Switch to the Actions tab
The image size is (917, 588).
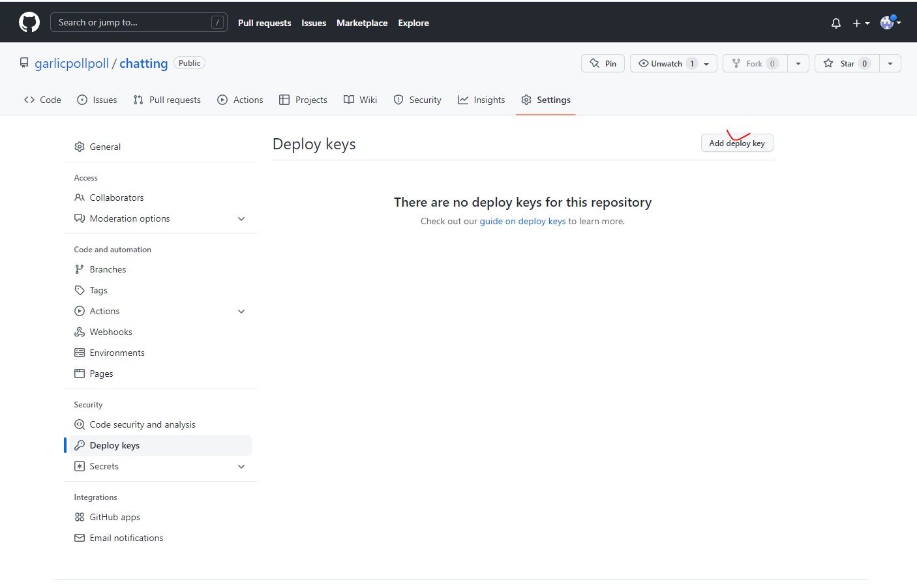tap(240, 100)
